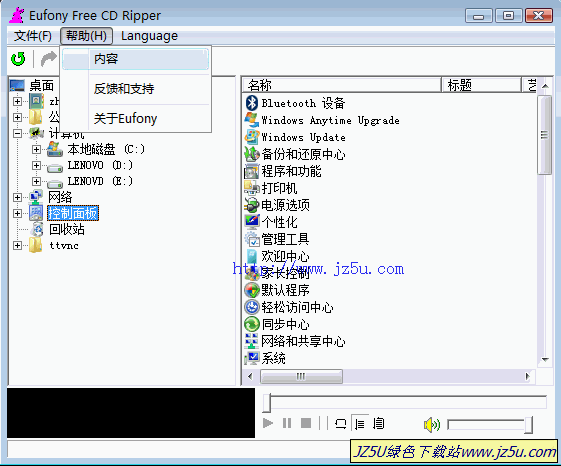Open the 文件(F) menu

tap(33, 36)
